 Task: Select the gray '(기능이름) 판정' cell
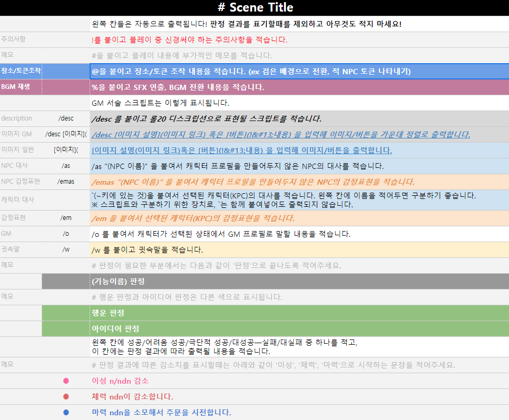pos(299,281)
